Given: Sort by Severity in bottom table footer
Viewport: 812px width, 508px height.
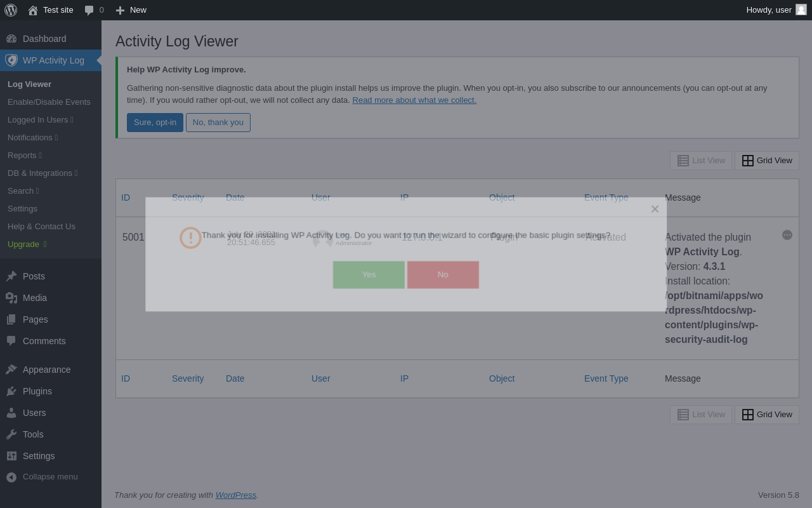Looking at the screenshot, I should [x=188, y=378].
